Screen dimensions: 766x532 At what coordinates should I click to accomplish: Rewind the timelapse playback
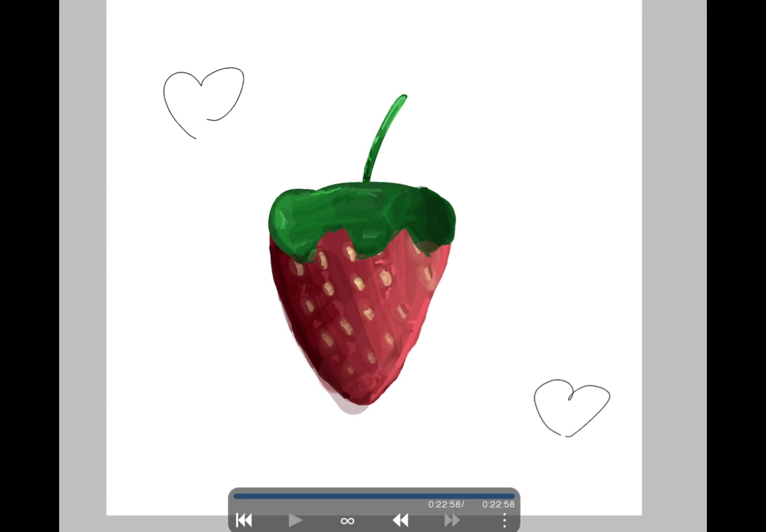[400, 520]
